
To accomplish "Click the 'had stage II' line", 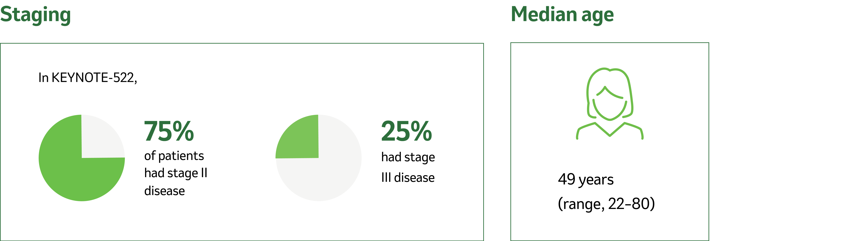I will coord(176,173).
